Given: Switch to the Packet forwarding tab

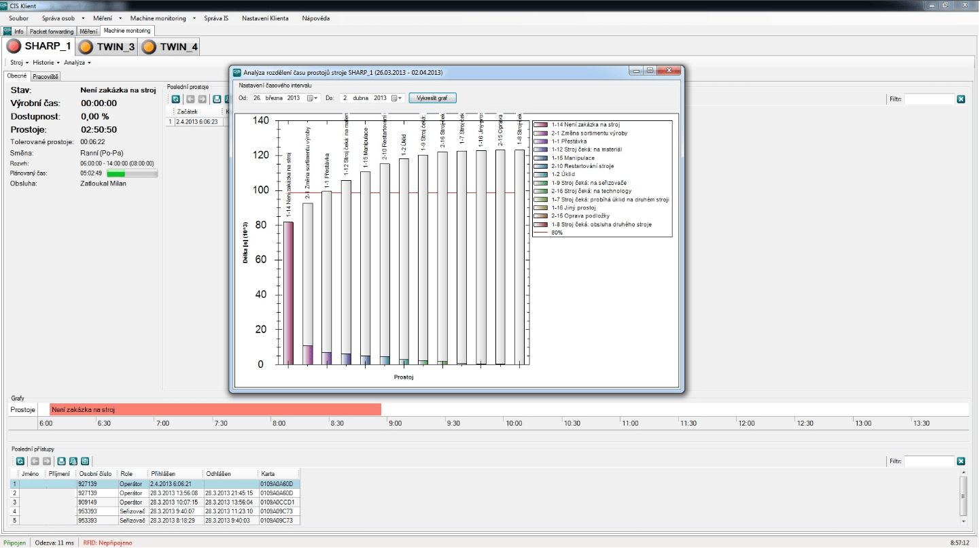Looking at the screenshot, I should (x=52, y=31).
